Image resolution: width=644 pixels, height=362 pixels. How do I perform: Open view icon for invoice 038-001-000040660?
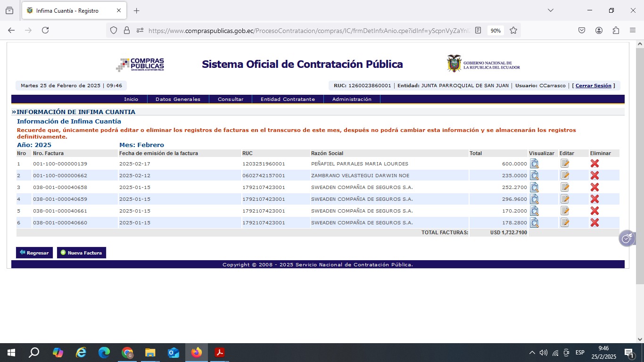pos(534,222)
